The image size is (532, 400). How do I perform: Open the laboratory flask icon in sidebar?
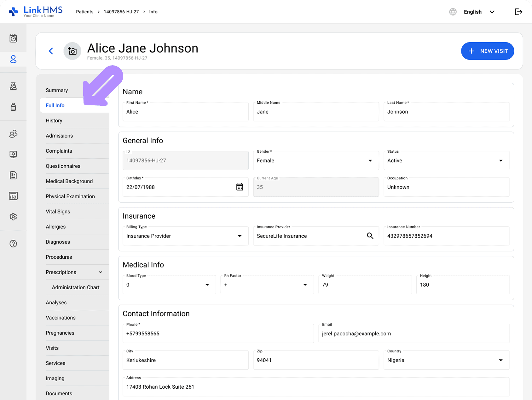tap(13, 86)
